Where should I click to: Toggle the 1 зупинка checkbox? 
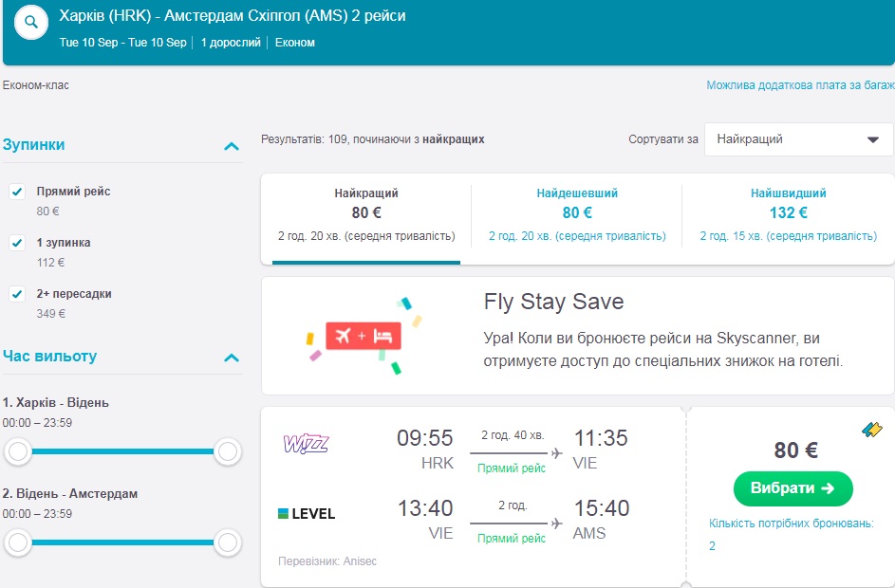point(17,243)
